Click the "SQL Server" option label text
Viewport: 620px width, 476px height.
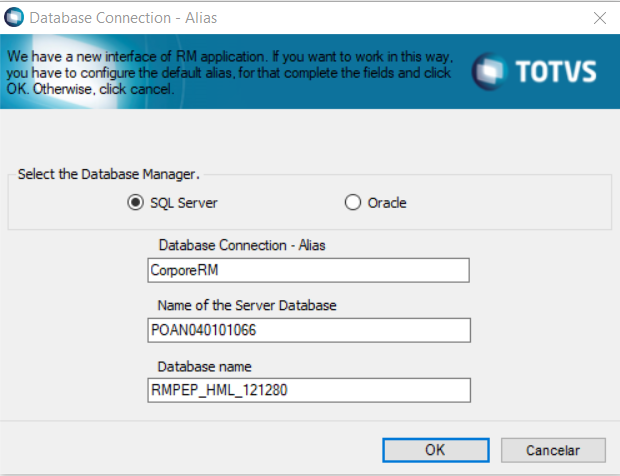point(183,203)
